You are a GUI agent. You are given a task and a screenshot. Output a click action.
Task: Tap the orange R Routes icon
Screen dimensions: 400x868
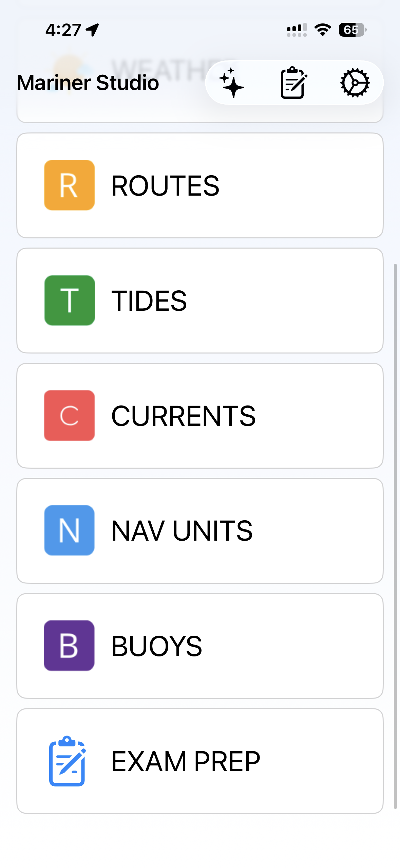(69, 185)
